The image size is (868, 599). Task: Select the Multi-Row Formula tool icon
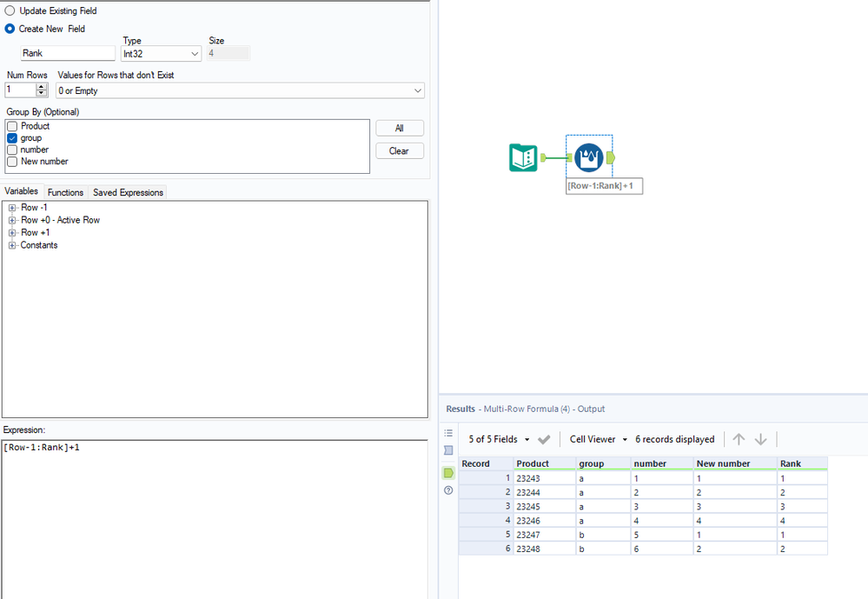coord(588,157)
